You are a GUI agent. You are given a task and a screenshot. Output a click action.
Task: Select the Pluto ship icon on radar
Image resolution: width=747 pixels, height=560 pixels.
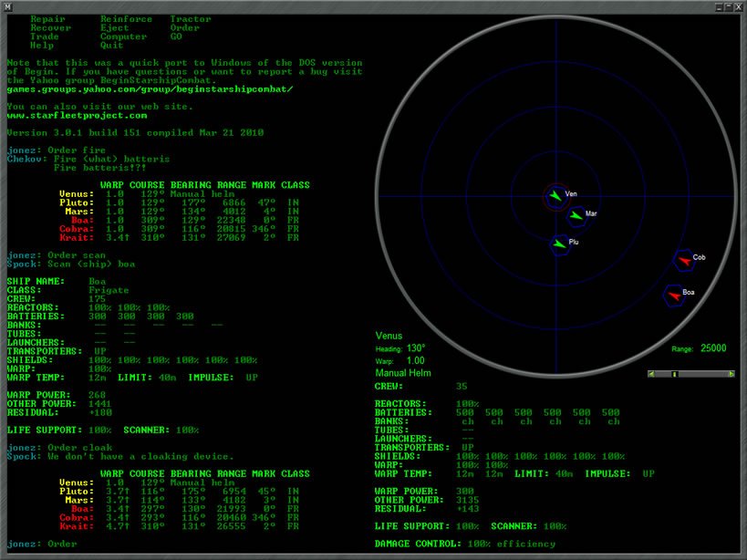click(x=559, y=244)
